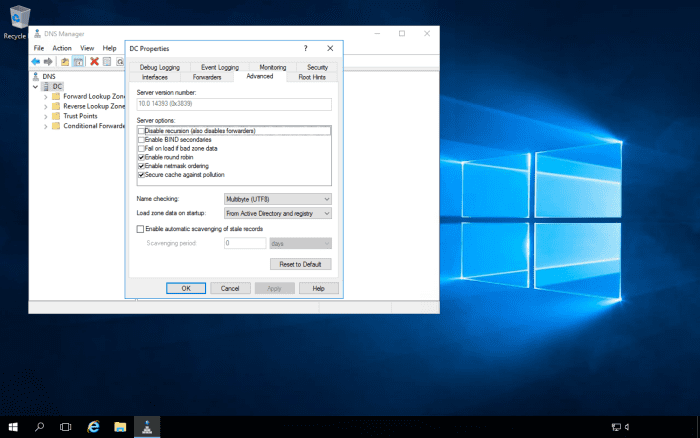Click the Reset to Default button

click(300, 264)
